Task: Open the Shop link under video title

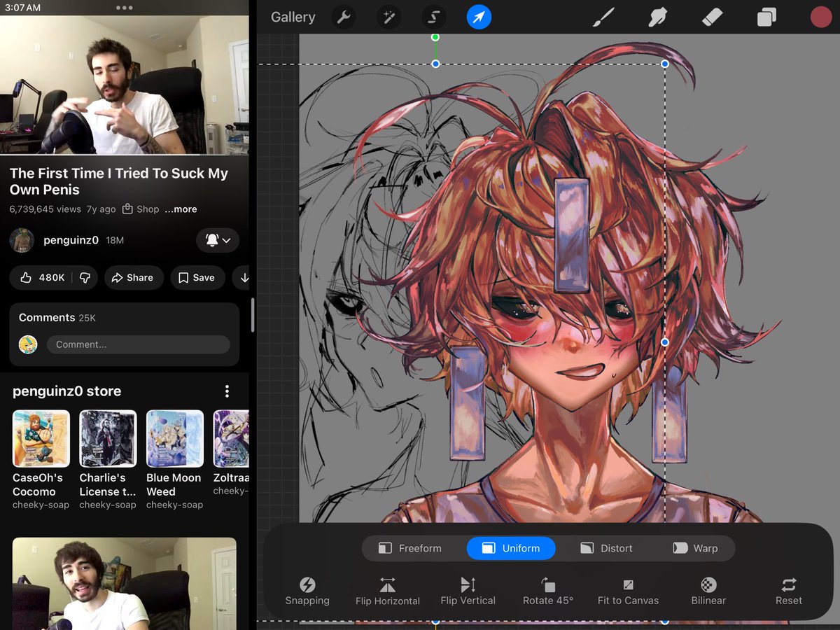Action: [141, 209]
